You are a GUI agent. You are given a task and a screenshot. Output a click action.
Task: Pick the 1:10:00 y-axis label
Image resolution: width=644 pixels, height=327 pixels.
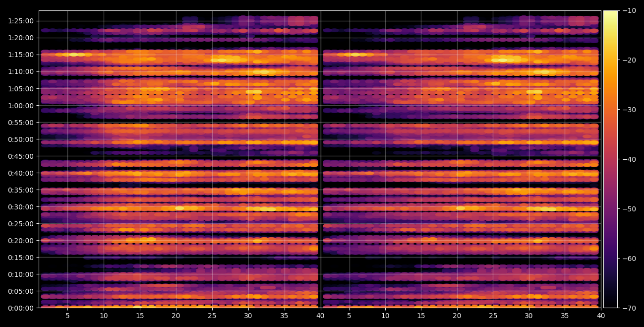(20, 71)
